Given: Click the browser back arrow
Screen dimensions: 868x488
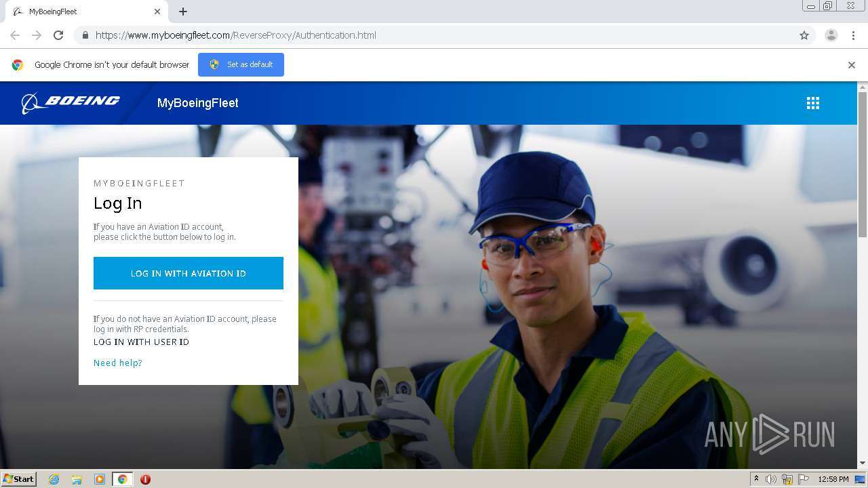Looking at the screenshot, I should tap(15, 35).
